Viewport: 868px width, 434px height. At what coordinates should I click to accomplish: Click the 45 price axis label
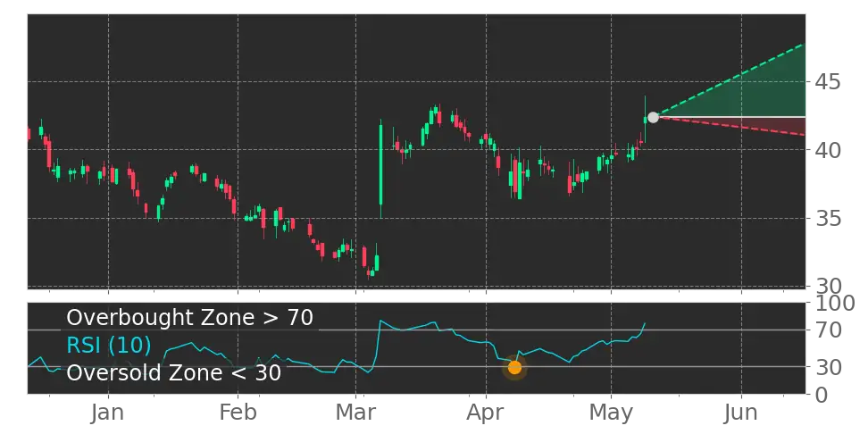coord(828,82)
